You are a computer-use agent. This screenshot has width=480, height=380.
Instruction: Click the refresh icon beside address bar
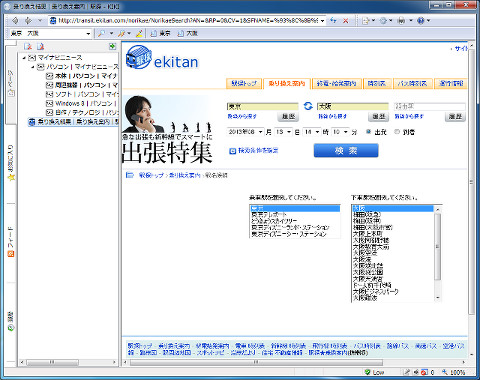(x=333, y=20)
